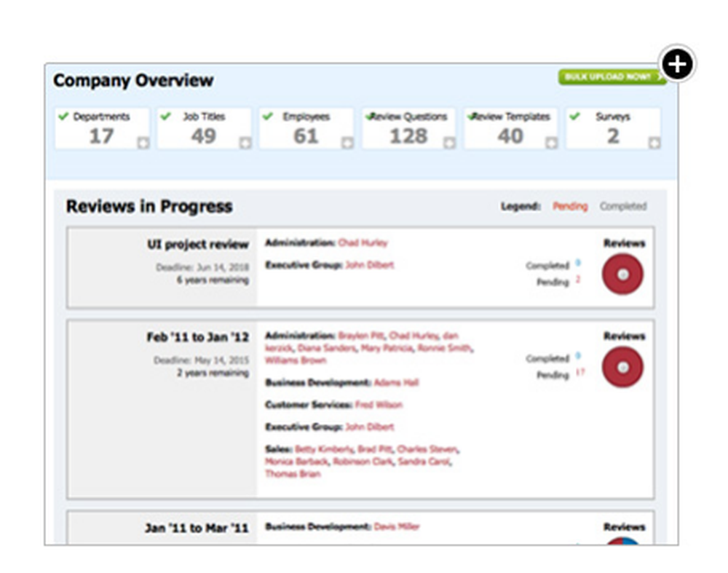Click the Charles Steven name link
The height and width of the screenshot is (573, 728).
click(x=427, y=449)
